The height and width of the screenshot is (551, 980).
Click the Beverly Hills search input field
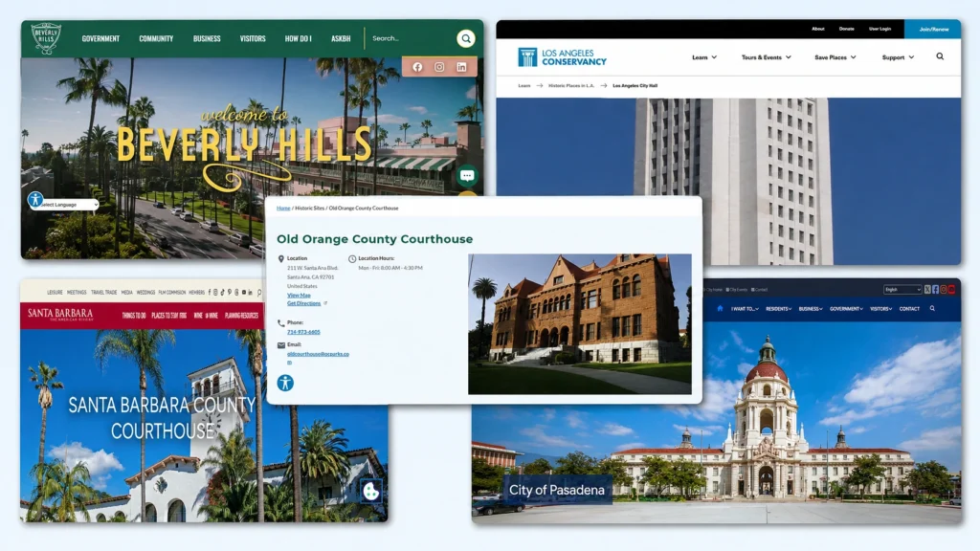click(412, 38)
